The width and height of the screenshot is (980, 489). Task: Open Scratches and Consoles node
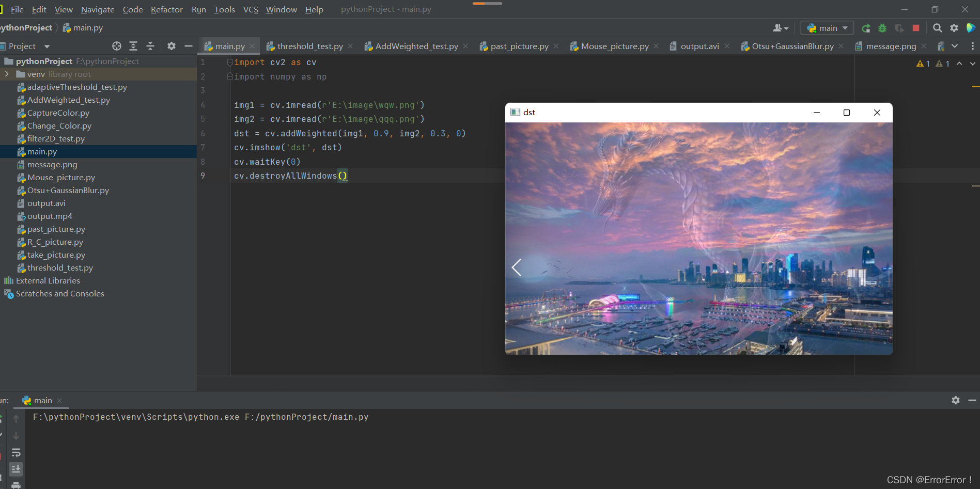[x=60, y=293]
